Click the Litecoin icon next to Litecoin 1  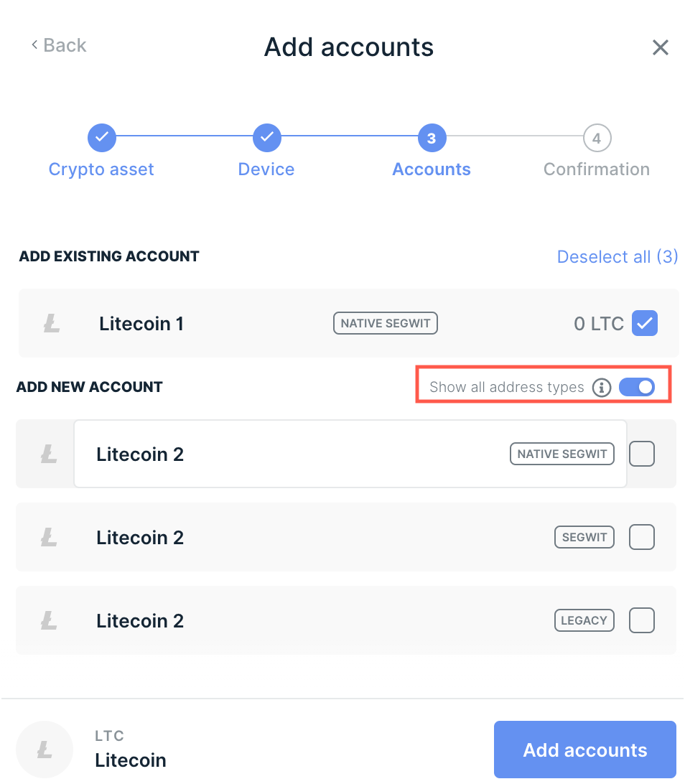pos(50,323)
